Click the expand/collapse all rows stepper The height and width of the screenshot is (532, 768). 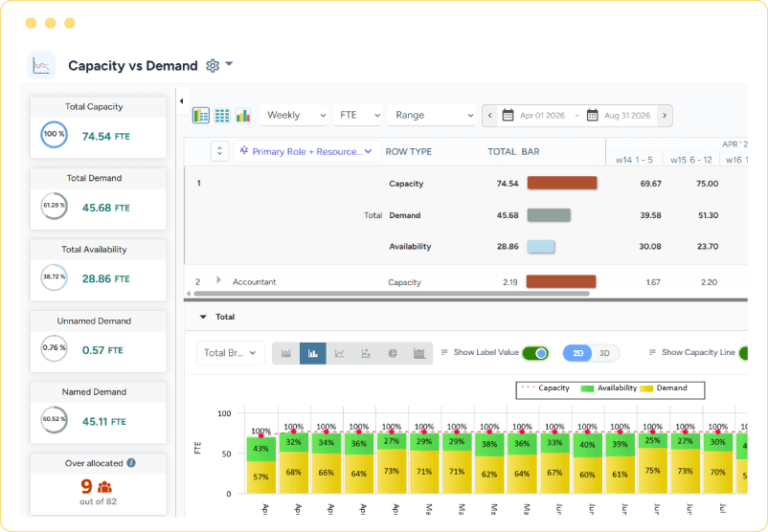coord(219,151)
